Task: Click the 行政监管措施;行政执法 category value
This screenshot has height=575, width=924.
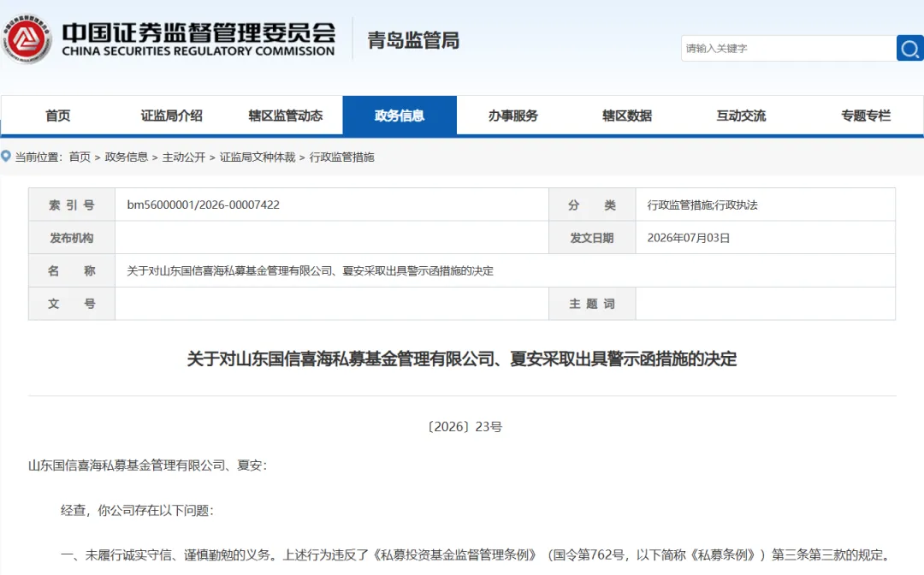Action: (702, 205)
